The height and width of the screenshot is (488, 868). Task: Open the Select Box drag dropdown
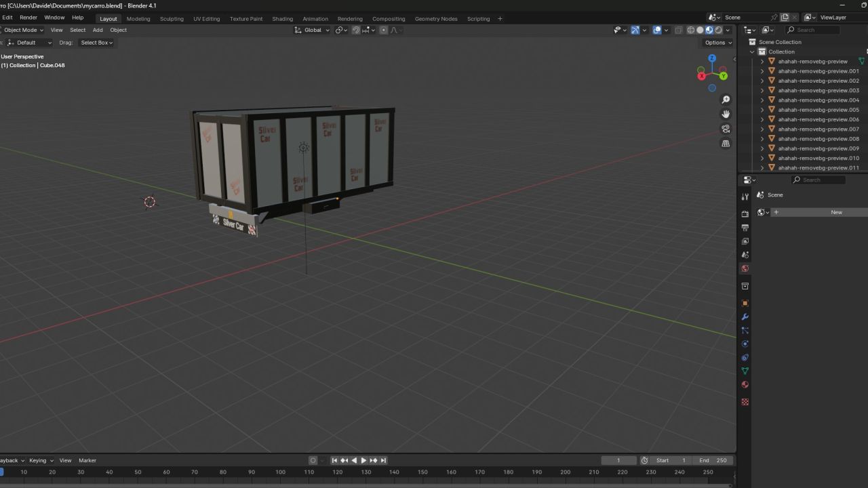(x=97, y=43)
